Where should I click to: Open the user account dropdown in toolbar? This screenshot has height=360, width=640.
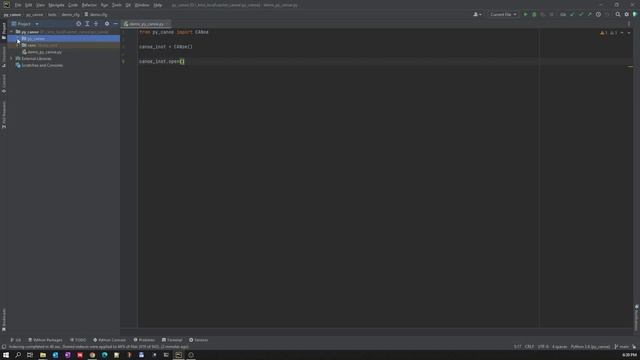477,14
